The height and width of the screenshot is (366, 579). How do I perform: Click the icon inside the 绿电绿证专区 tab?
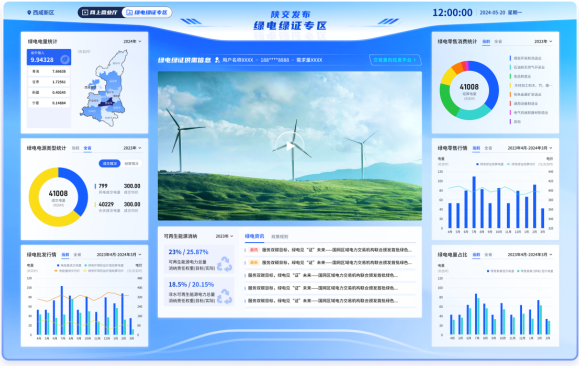pos(129,13)
